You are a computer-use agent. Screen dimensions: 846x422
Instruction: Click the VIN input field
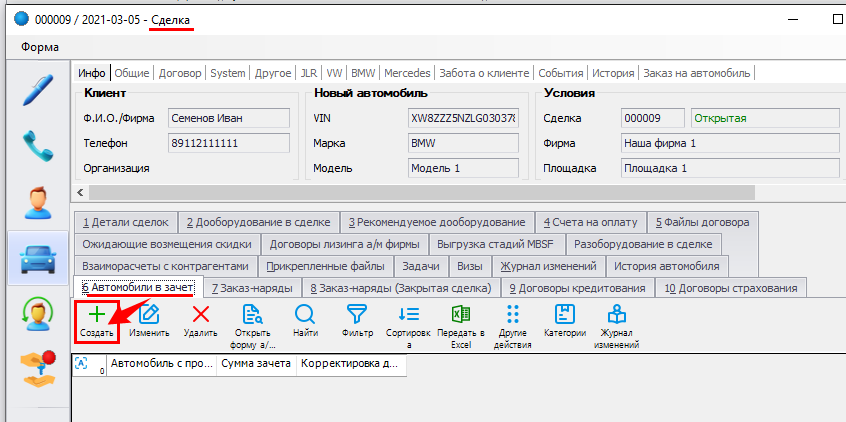[x=463, y=117]
